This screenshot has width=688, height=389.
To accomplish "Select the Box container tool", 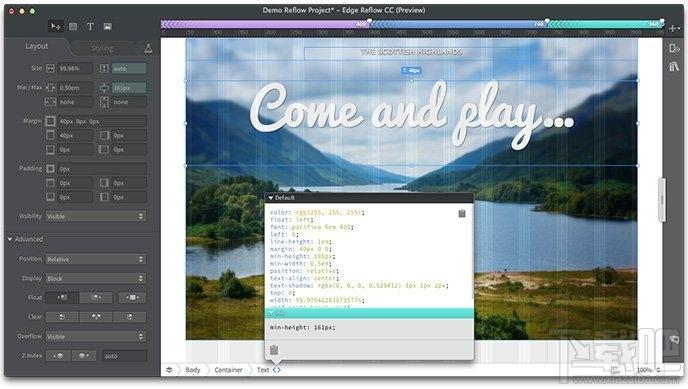I will point(73,27).
